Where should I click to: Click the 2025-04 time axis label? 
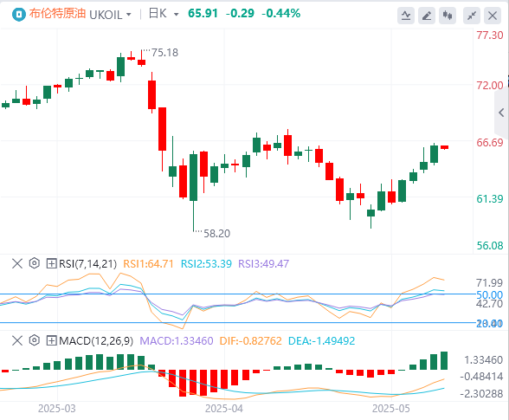point(224,408)
